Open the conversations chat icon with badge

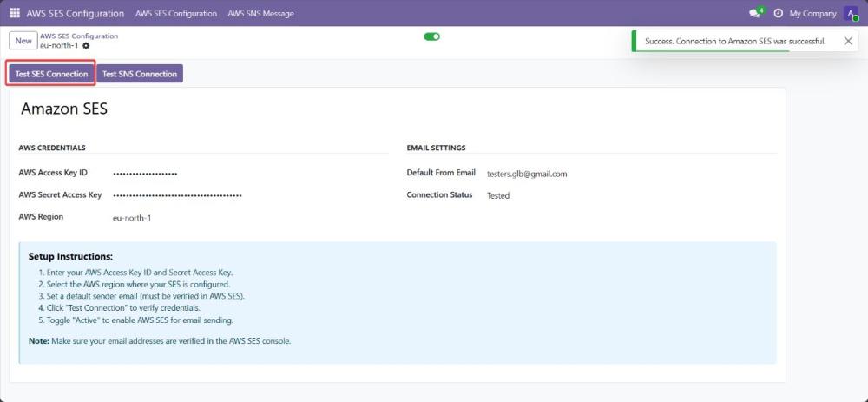[755, 13]
